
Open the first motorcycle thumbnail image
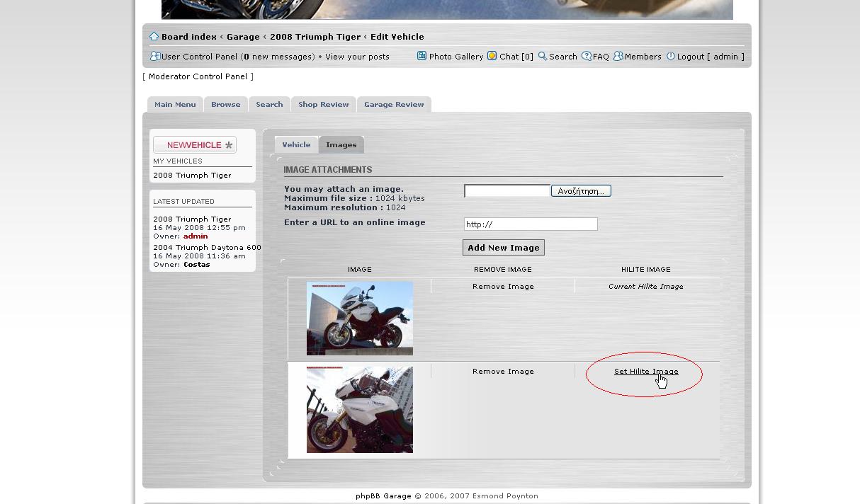coord(360,319)
